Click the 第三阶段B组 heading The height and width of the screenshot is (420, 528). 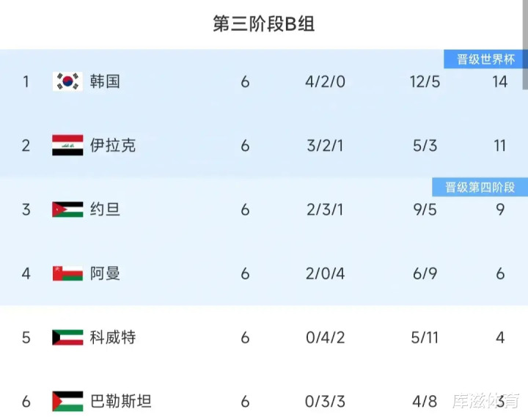point(264,23)
